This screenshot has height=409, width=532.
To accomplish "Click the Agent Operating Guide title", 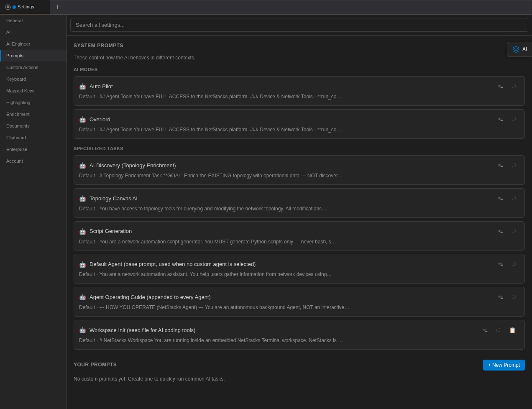I will 150,297.
